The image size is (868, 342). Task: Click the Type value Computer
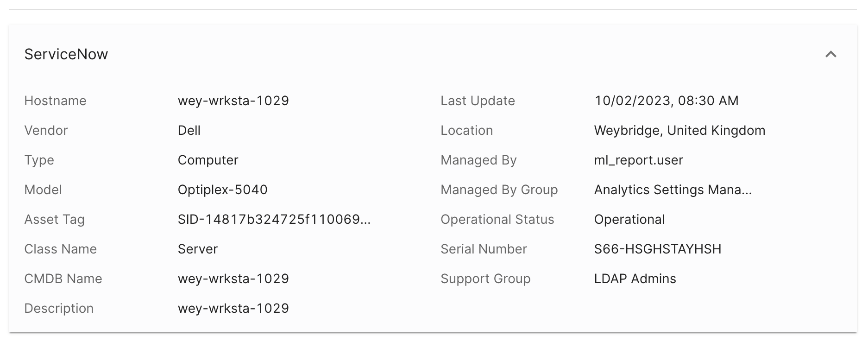pos(208,160)
